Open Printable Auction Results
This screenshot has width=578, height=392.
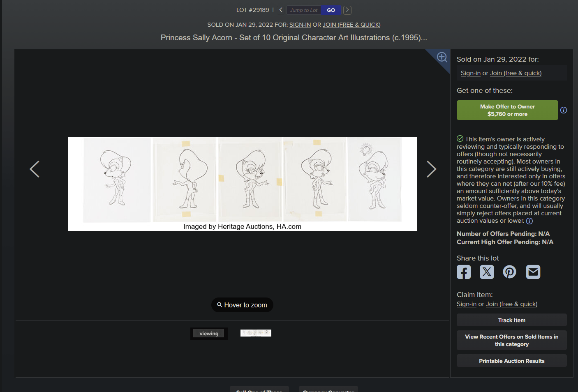(512, 361)
